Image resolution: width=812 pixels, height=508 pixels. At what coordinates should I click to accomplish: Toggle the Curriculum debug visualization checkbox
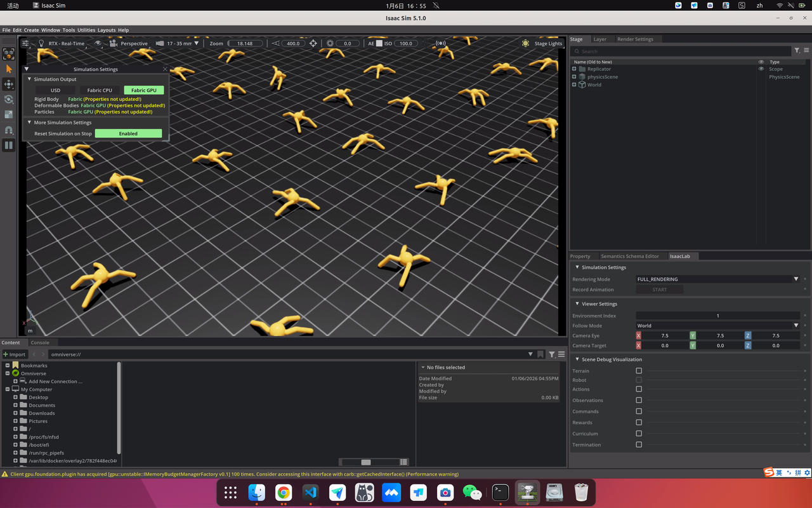pos(639,434)
